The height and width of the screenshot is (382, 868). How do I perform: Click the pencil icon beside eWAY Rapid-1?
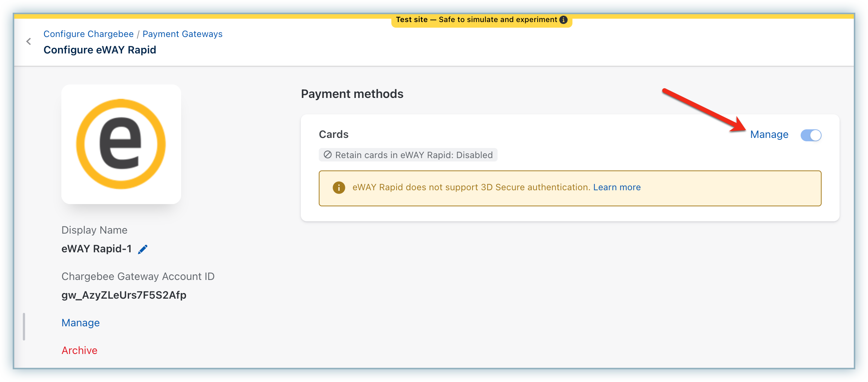click(x=143, y=249)
